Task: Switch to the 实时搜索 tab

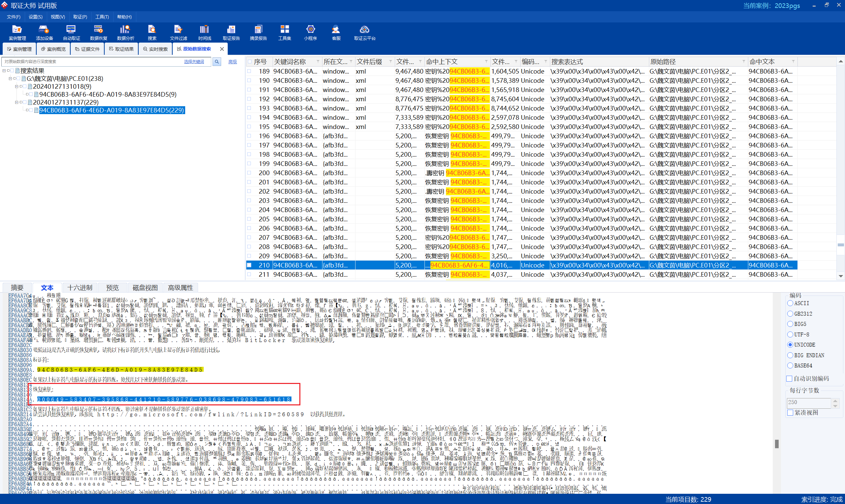Action: (155, 49)
